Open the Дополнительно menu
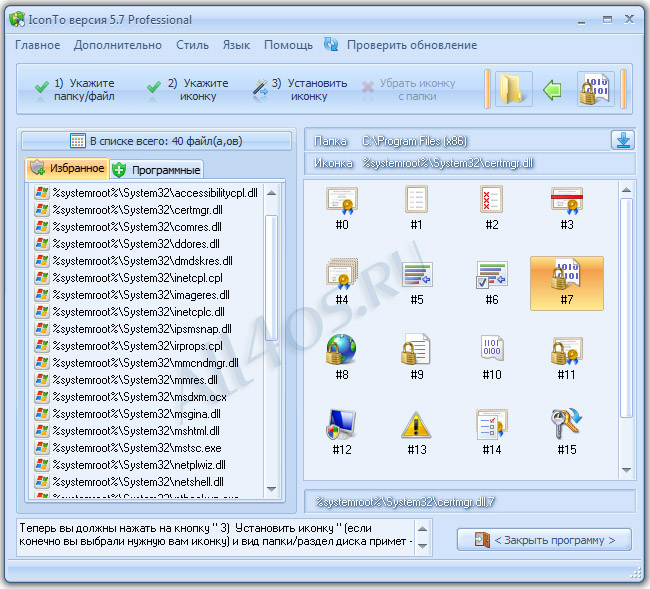Viewport: 650px width, 589px height. [118, 45]
